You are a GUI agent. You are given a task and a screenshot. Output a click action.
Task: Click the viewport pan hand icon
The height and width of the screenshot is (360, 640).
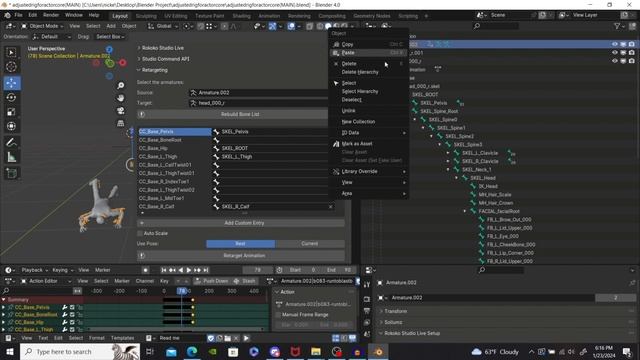121,98
